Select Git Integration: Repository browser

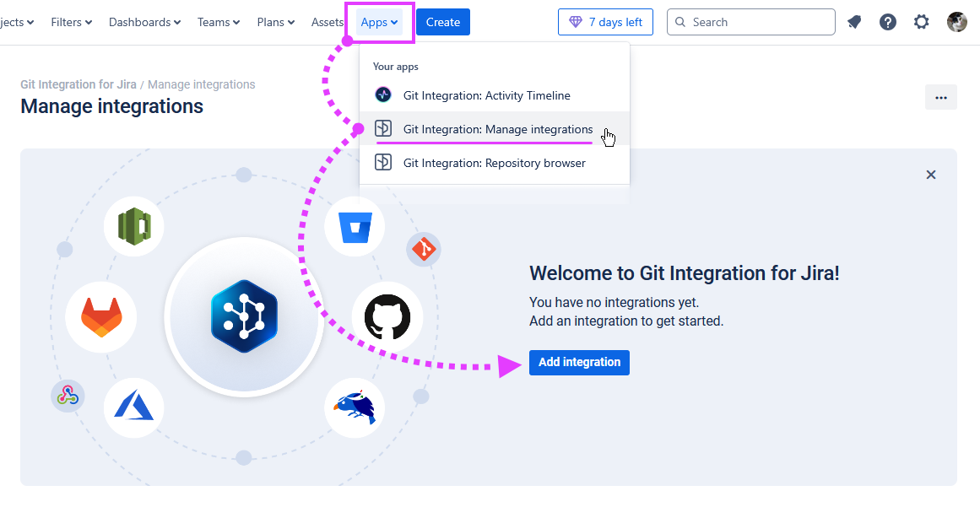(x=495, y=162)
